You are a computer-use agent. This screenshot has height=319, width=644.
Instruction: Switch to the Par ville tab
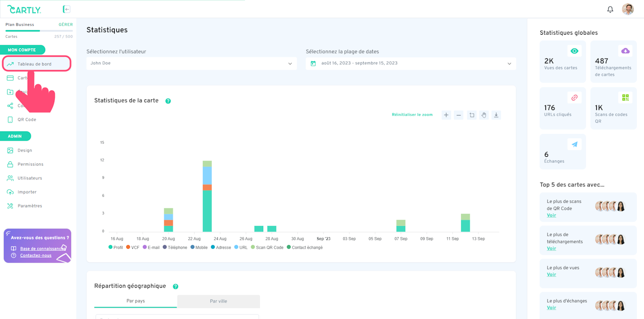(218, 301)
